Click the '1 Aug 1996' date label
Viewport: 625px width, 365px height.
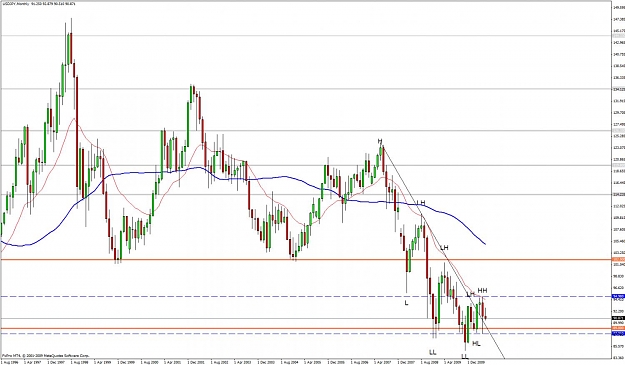[9, 363]
